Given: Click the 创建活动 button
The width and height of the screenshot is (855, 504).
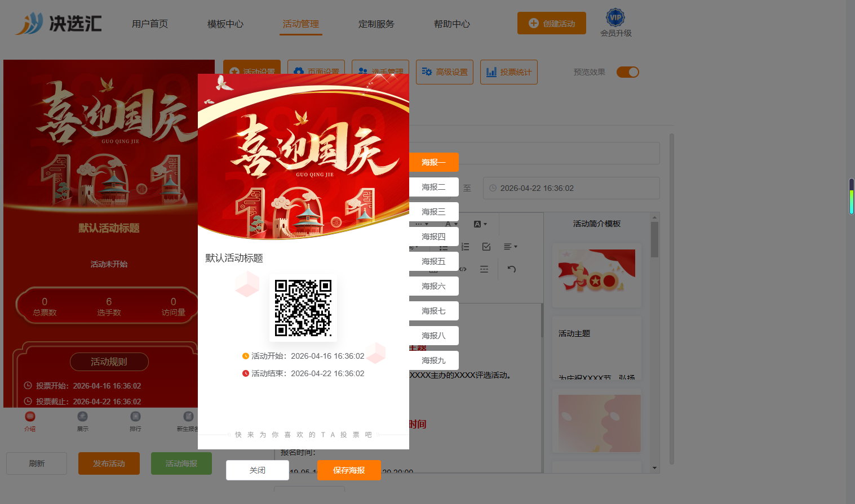Looking at the screenshot, I should tap(552, 23).
